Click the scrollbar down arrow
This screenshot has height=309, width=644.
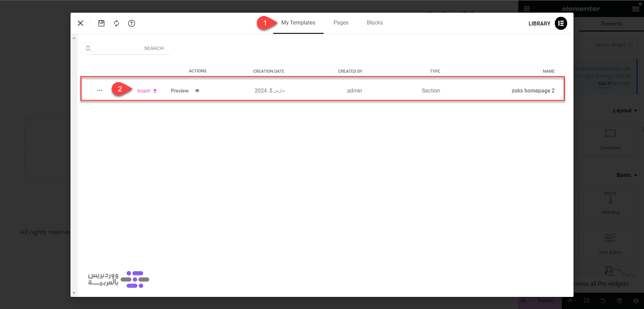74,293
